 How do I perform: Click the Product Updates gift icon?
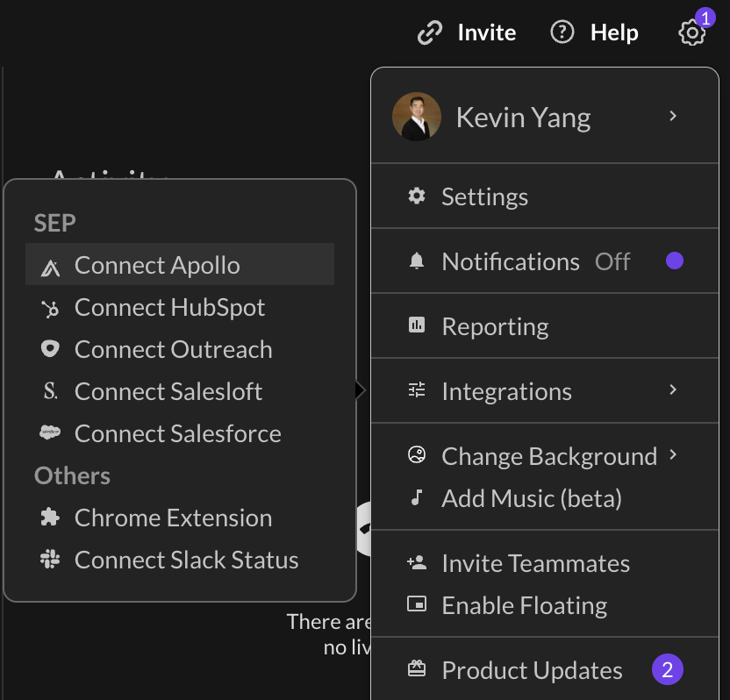click(x=416, y=668)
